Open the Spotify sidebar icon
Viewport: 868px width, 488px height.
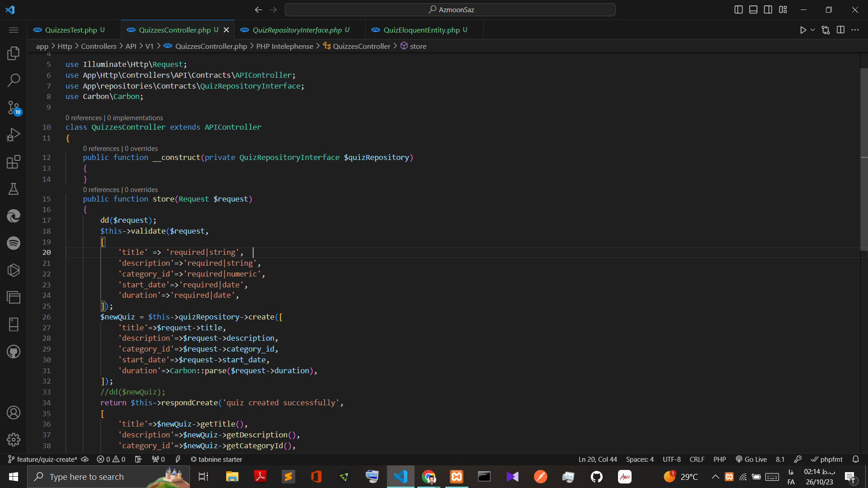pyautogui.click(x=14, y=243)
